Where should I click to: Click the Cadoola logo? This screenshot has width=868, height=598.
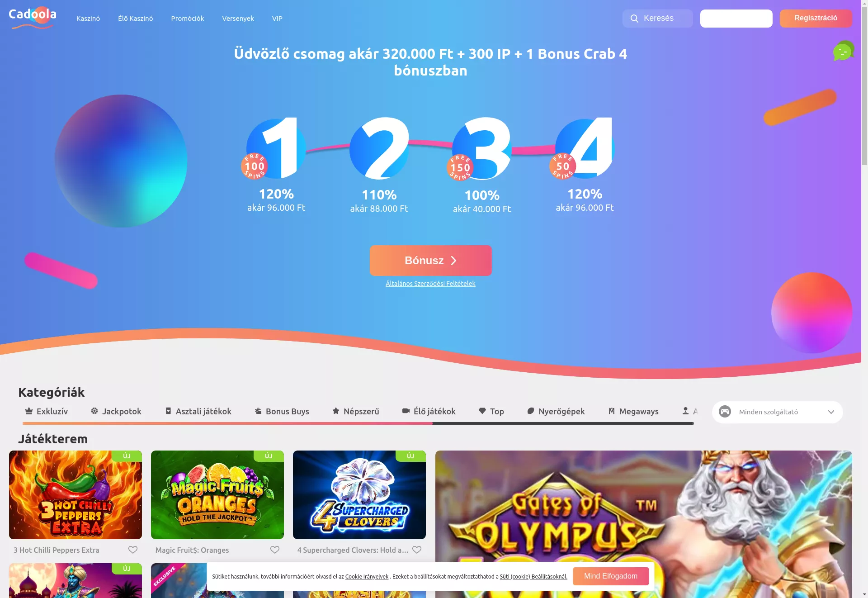point(33,18)
